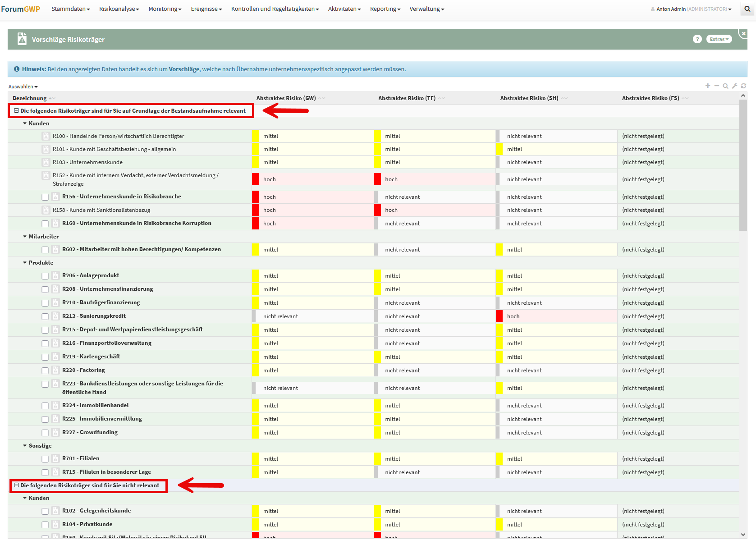
Task: Refresh the table with the reload icon
Action: pos(743,86)
